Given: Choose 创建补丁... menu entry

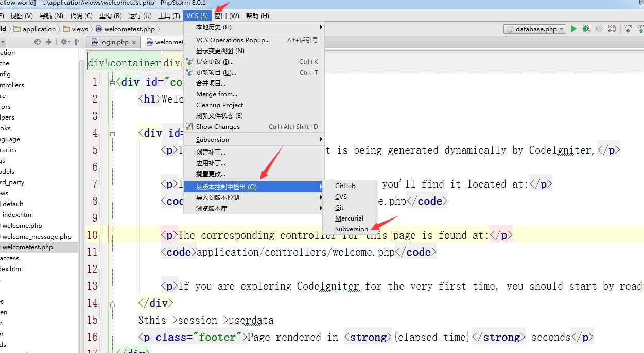Looking at the screenshot, I should click(254, 153).
